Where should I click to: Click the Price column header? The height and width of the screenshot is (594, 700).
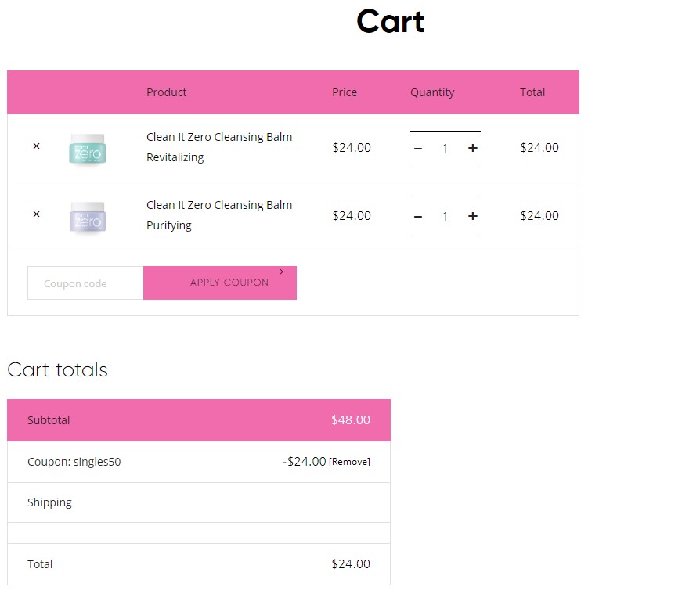point(345,92)
